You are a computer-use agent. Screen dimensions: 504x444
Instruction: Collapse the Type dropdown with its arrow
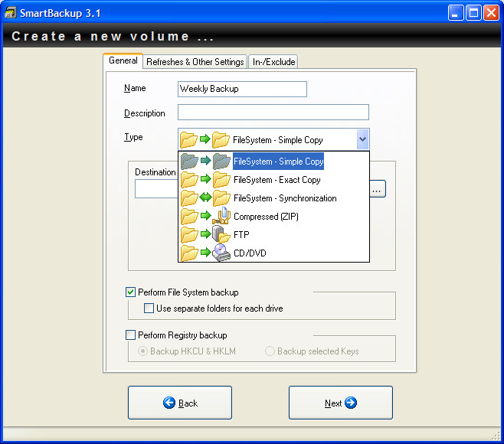pos(362,139)
